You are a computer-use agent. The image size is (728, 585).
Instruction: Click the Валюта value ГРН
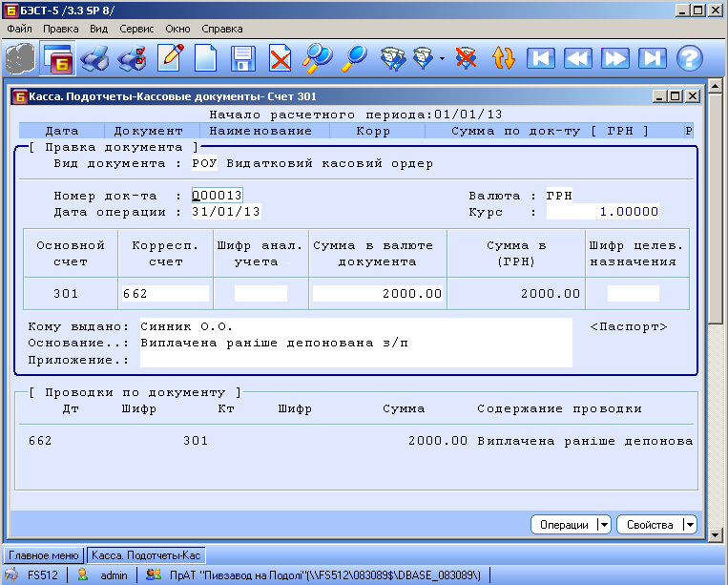click(x=559, y=196)
